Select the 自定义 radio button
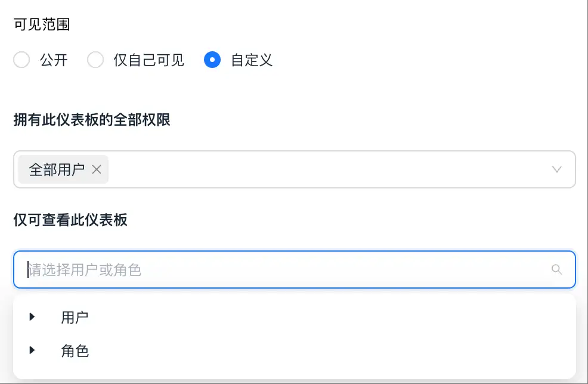This screenshot has height=384, width=588. pyautogui.click(x=212, y=60)
